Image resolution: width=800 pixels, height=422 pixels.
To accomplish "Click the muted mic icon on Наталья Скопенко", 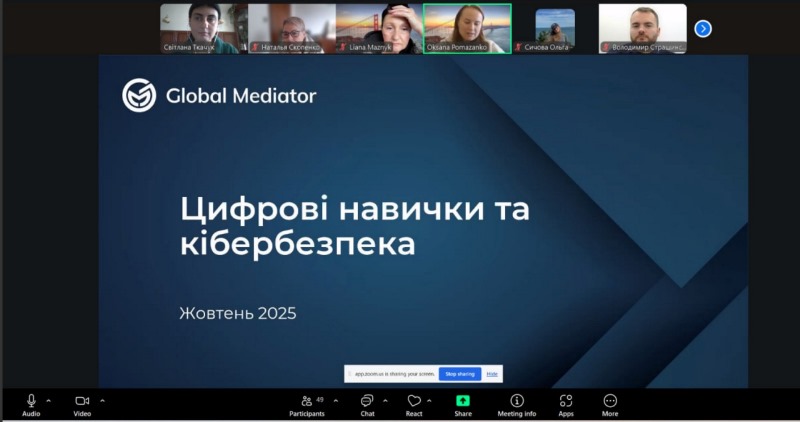I will pos(255,47).
